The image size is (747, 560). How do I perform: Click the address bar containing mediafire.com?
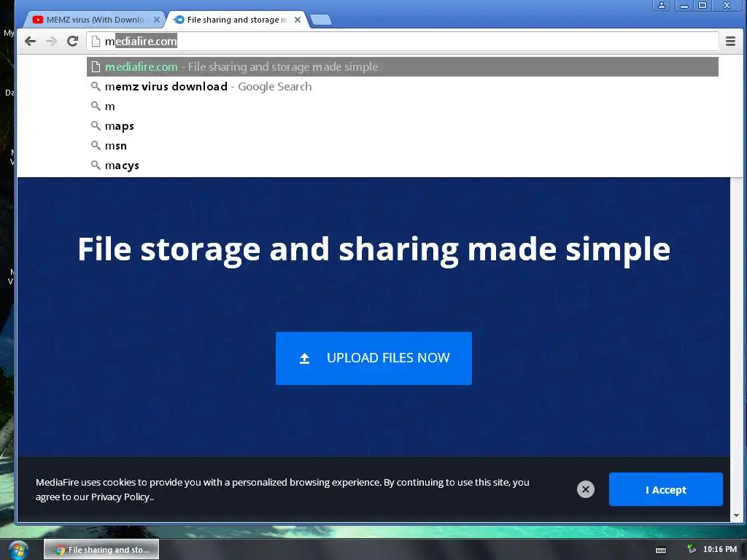point(402,42)
